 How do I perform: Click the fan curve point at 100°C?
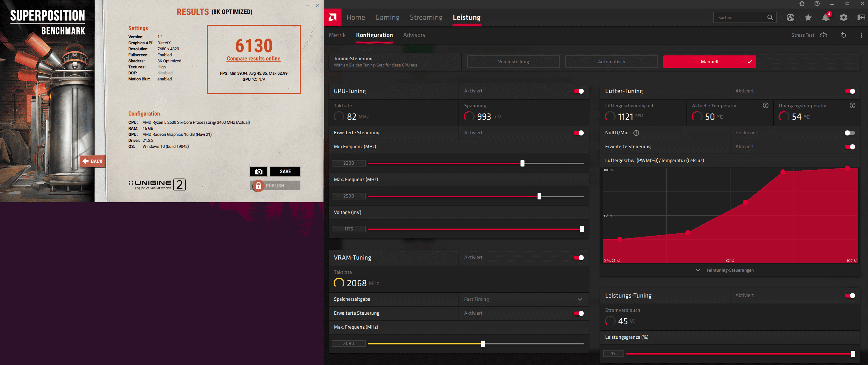pos(847,168)
